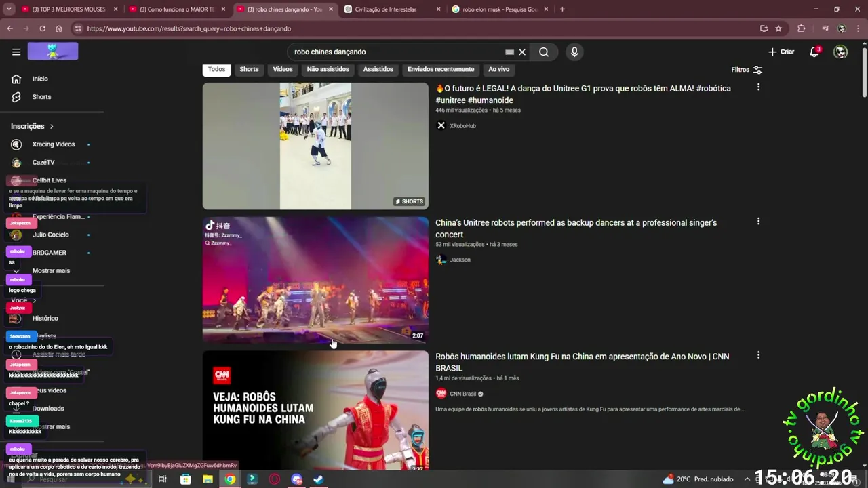Reload the page with refresh icon

point(42,28)
